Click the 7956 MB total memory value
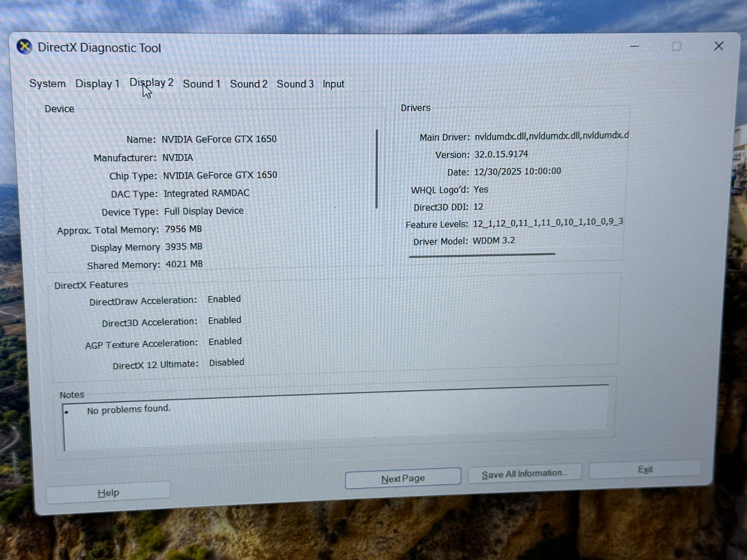 pyautogui.click(x=183, y=229)
